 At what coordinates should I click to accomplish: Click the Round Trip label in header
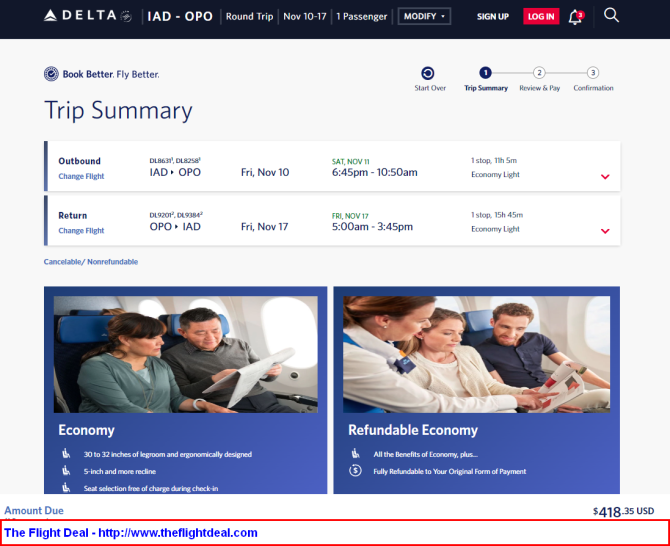[250, 17]
